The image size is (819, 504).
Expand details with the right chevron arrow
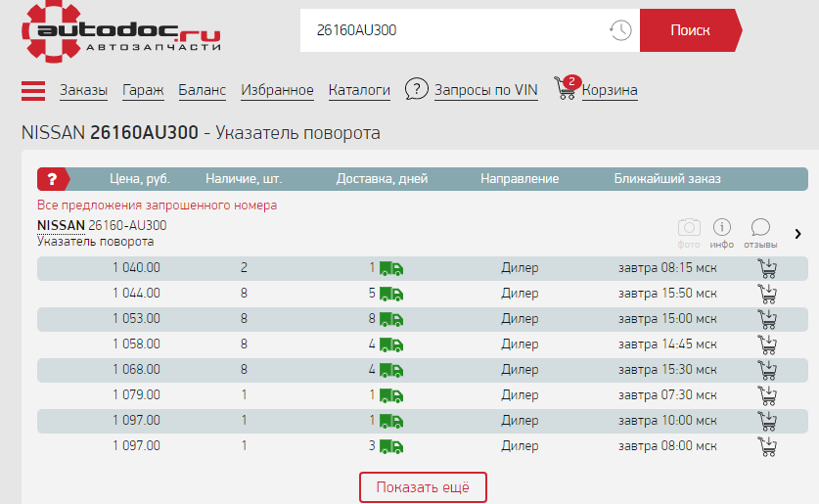797,234
